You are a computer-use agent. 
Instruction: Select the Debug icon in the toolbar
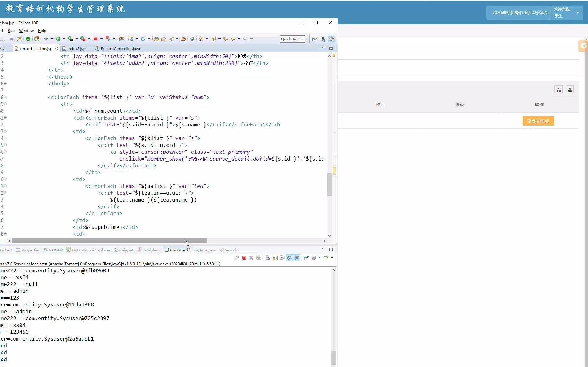tap(46, 39)
